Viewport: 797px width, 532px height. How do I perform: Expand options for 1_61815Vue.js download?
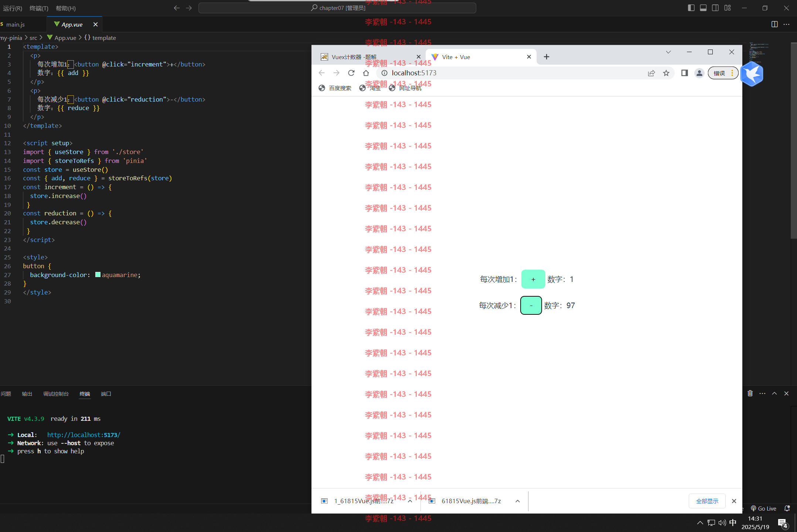[x=410, y=501]
